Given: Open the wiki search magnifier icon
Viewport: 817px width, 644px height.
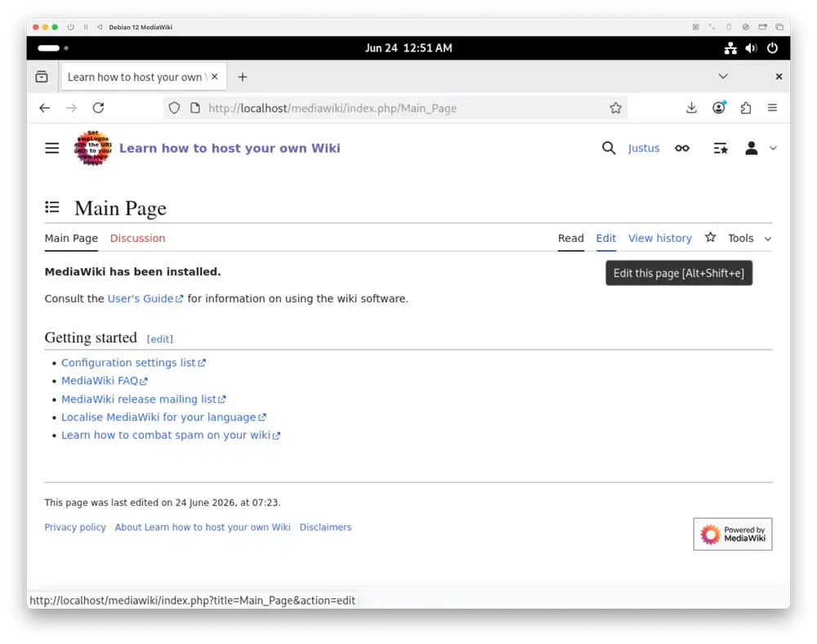Looking at the screenshot, I should tap(609, 149).
